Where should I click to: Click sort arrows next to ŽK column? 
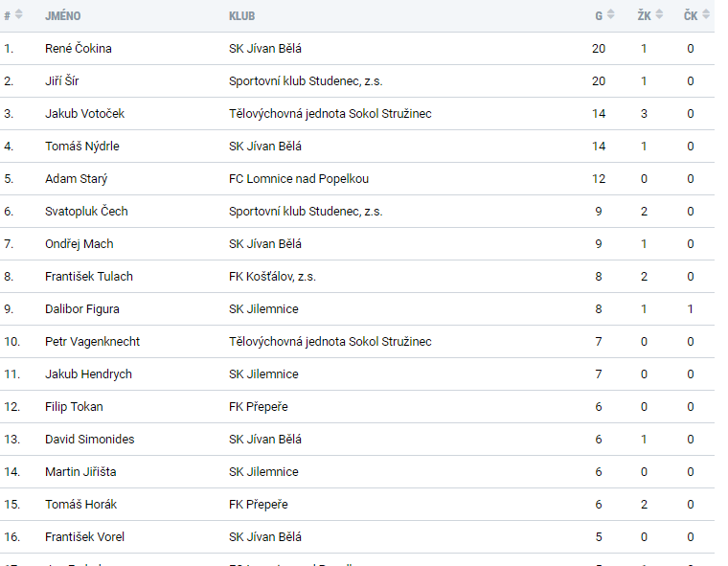659,15
